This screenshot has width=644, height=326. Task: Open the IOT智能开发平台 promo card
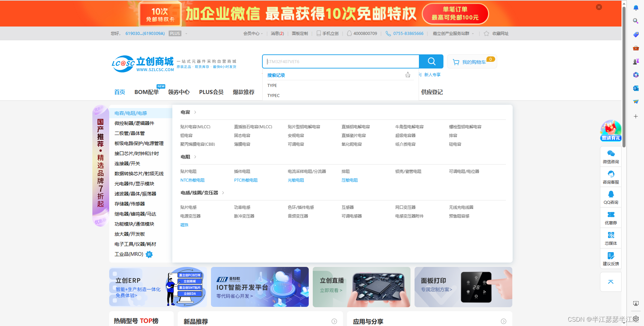(x=260, y=287)
